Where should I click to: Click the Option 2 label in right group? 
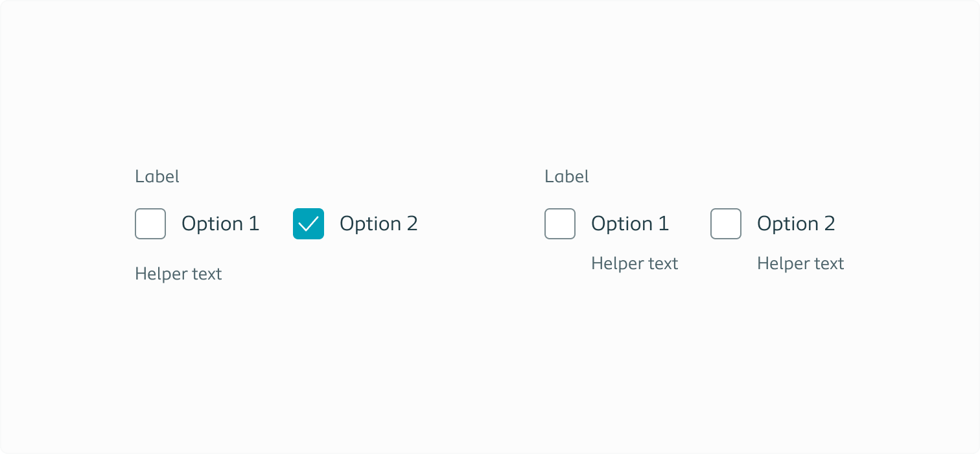coord(797,224)
